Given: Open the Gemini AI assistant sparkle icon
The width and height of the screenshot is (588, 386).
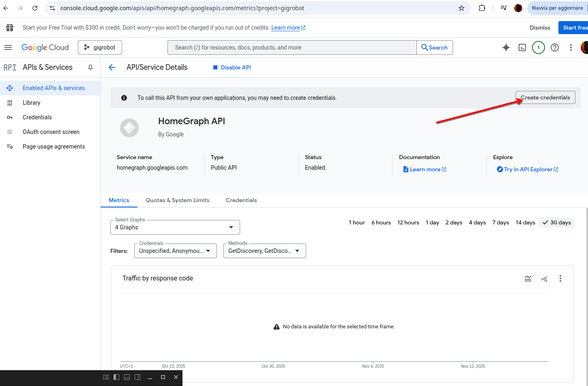Looking at the screenshot, I should click(x=506, y=47).
